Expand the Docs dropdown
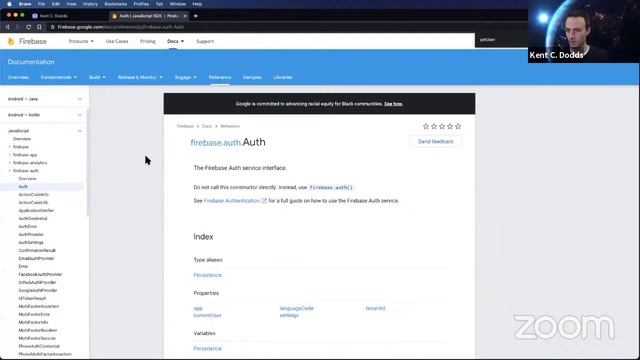The image size is (640, 360). click(176, 41)
